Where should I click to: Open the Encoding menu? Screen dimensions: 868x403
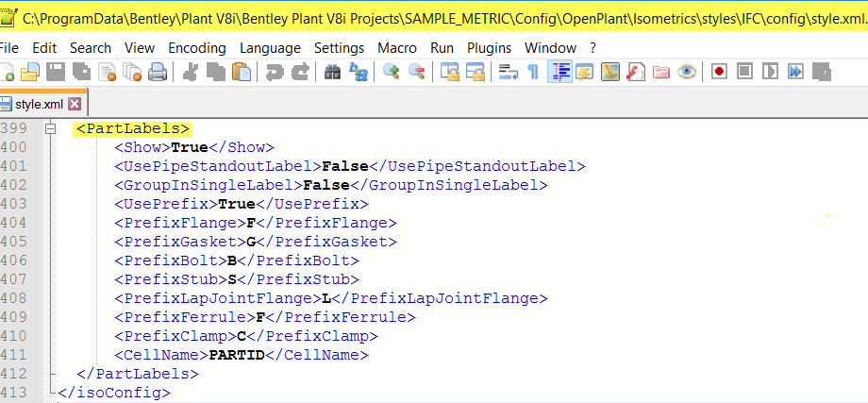pyautogui.click(x=197, y=48)
